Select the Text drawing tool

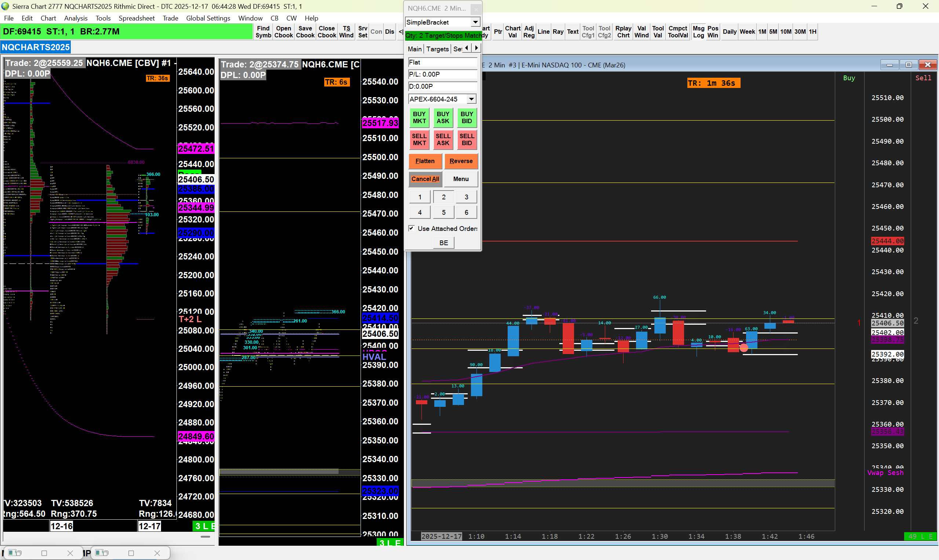point(572,32)
